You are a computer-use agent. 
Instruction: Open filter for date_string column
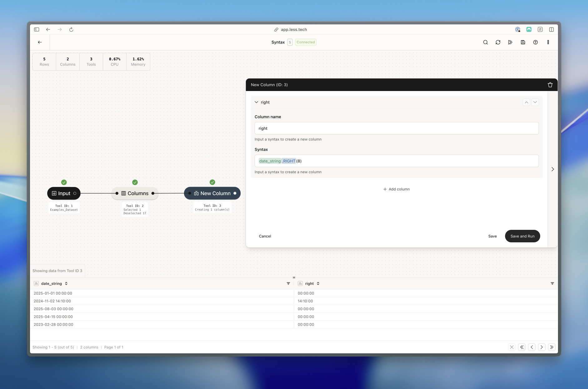288,284
